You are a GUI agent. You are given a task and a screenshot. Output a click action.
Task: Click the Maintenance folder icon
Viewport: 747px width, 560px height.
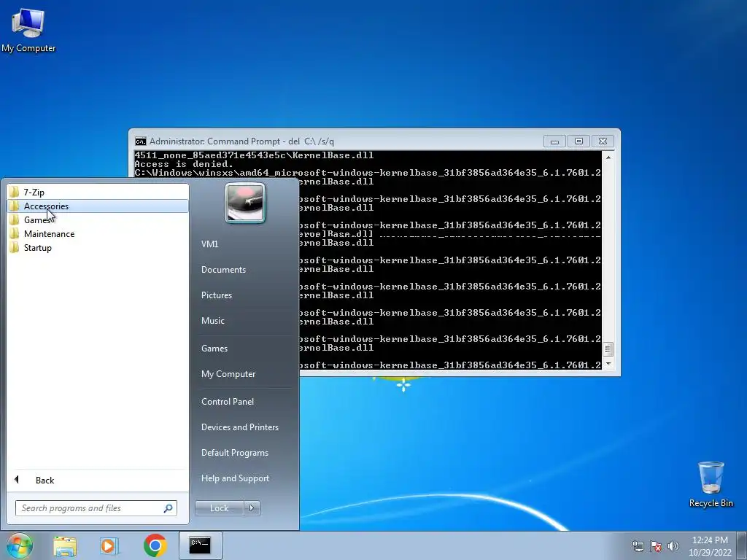pos(15,234)
